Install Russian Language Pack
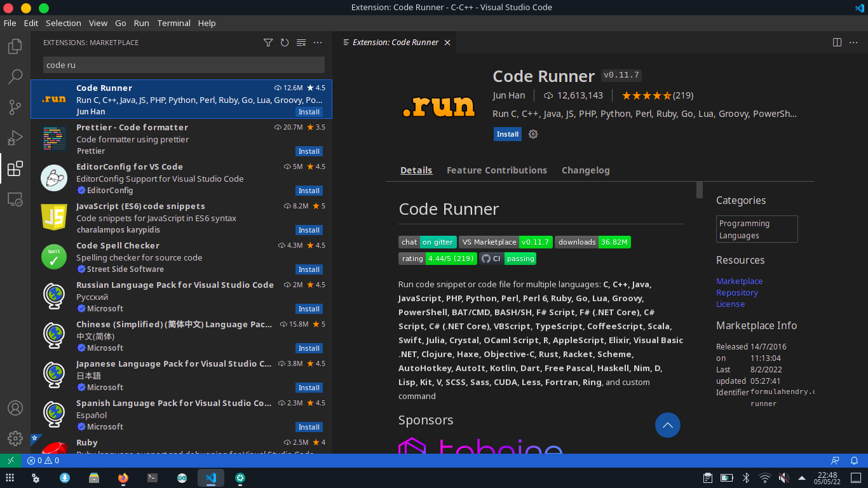 309,309
